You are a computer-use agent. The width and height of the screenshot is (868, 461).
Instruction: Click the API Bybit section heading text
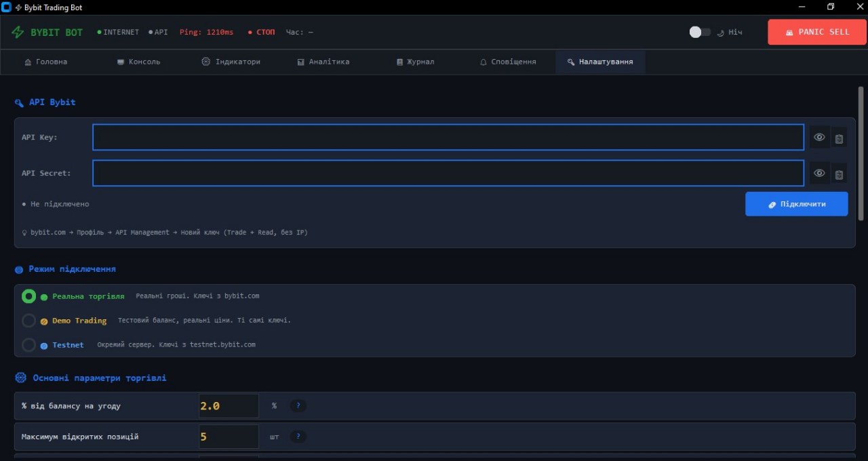[52, 102]
